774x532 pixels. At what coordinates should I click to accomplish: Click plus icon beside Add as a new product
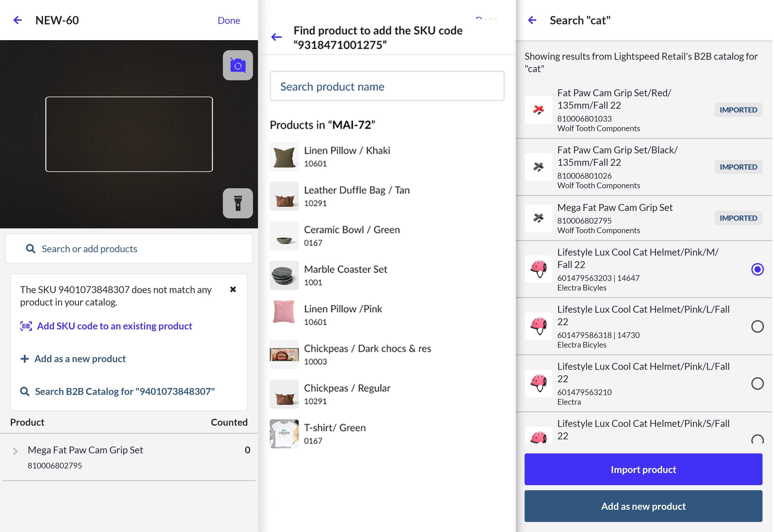24,359
